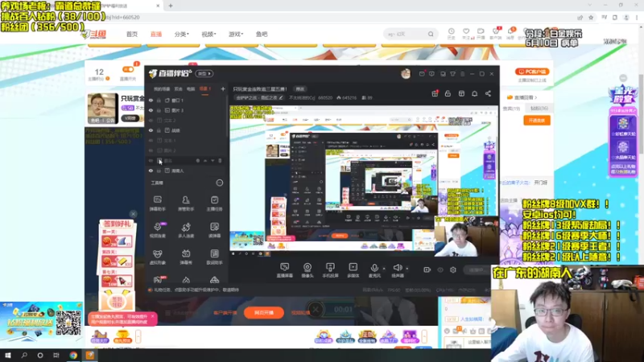Show the 图片 2 layer
644x362 pixels.
151,150
